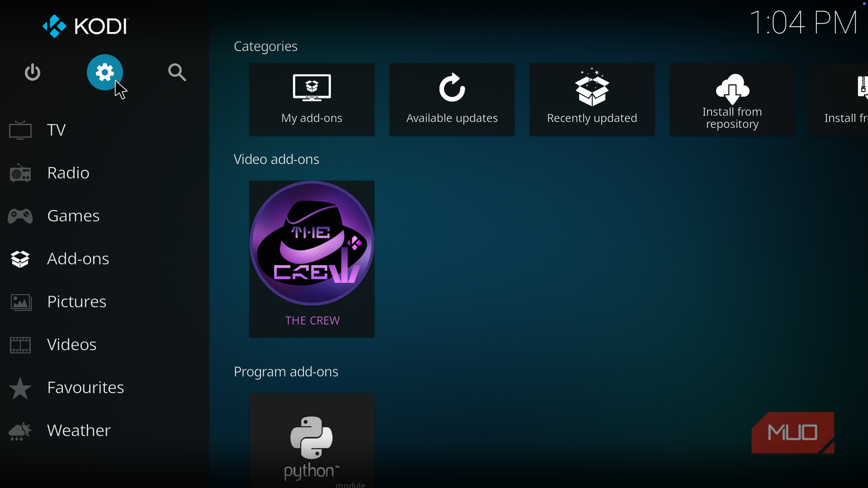This screenshot has height=488, width=868.
Task: Click Recently updated category tile
Action: point(591,99)
